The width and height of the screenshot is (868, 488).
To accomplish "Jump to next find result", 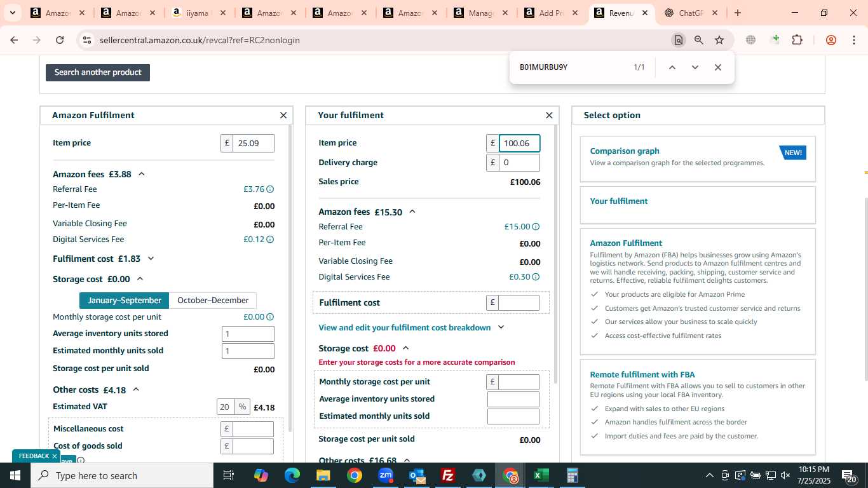I will 695,67.
